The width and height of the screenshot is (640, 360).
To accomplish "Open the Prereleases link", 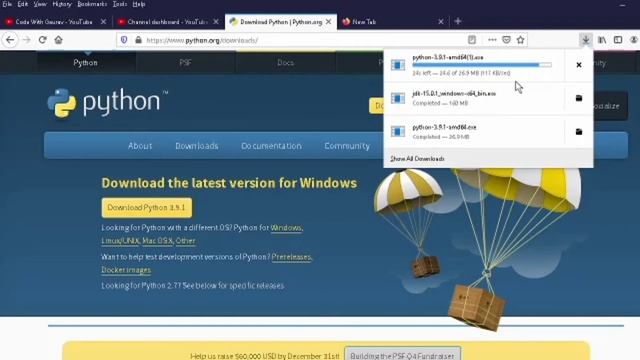I will pyautogui.click(x=291, y=257).
